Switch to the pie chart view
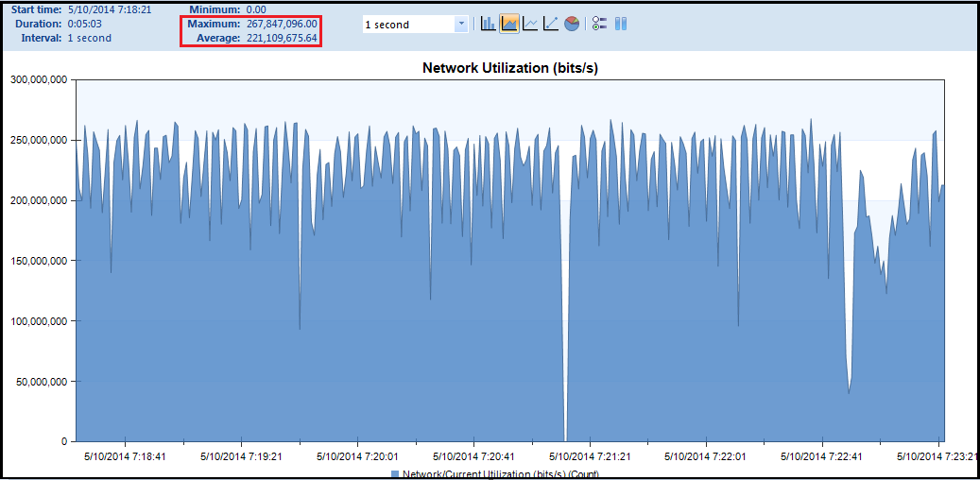Screen dimensions: 980x480 tap(572, 24)
